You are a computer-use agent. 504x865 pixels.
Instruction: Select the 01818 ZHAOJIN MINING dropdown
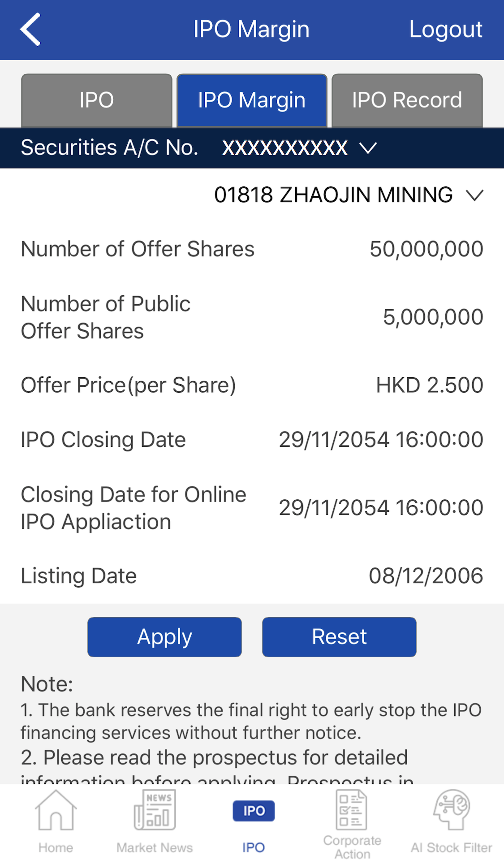pyautogui.click(x=333, y=195)
